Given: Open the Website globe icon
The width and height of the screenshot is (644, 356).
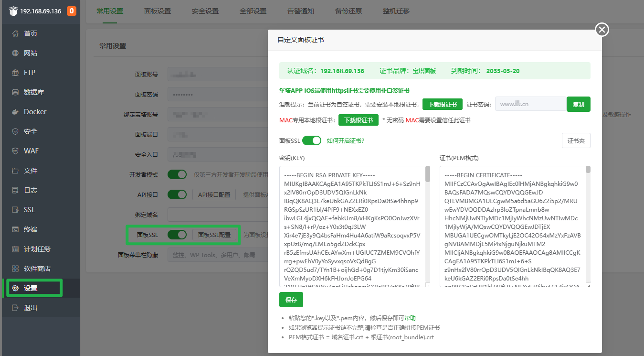Looking at the screenshot, I should point(15,53).
